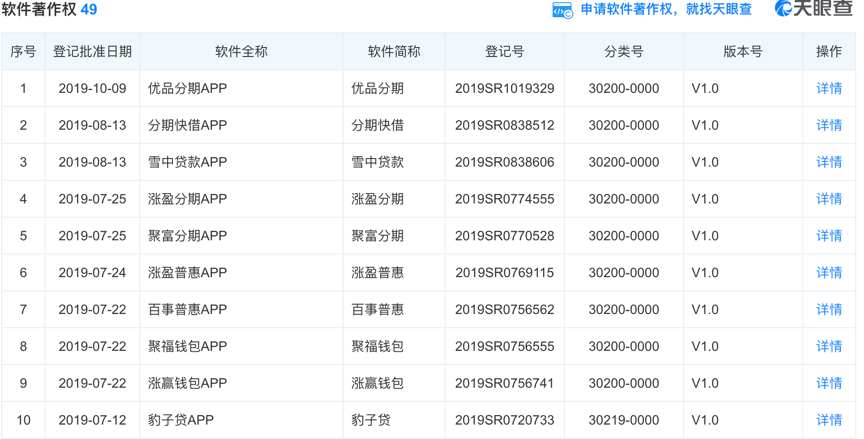
Task: Click the 软件全称 column header
Action: 241,51
